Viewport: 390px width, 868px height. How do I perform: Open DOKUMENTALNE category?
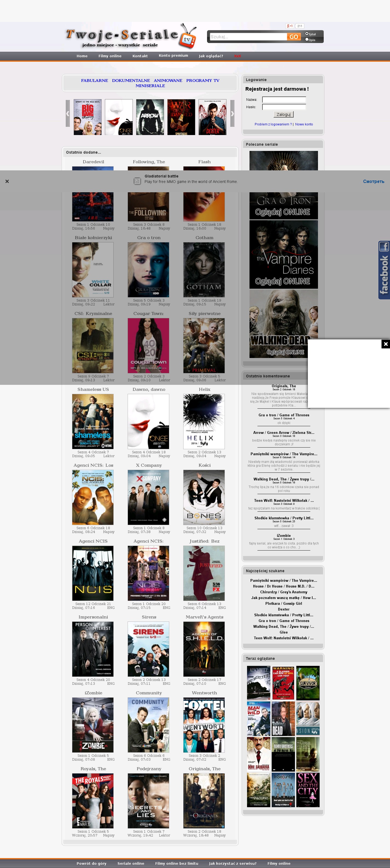pos(131,81)
